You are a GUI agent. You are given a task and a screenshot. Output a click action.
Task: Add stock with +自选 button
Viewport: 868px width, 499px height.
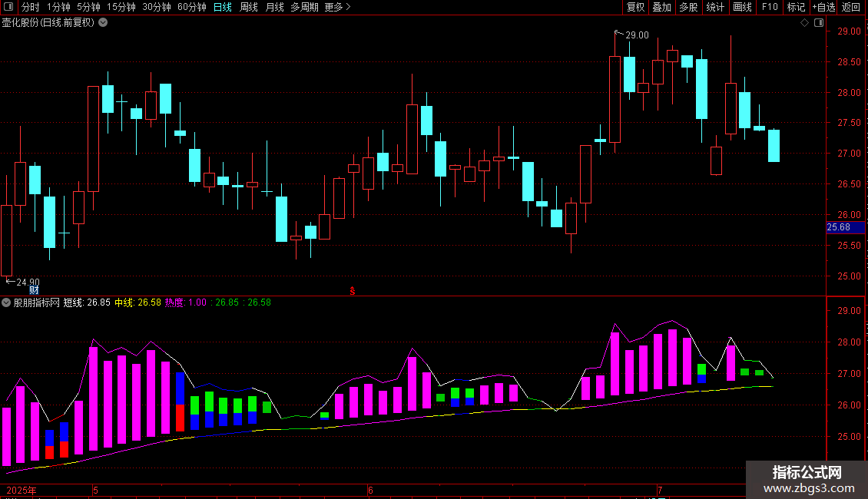click(823, 7)
